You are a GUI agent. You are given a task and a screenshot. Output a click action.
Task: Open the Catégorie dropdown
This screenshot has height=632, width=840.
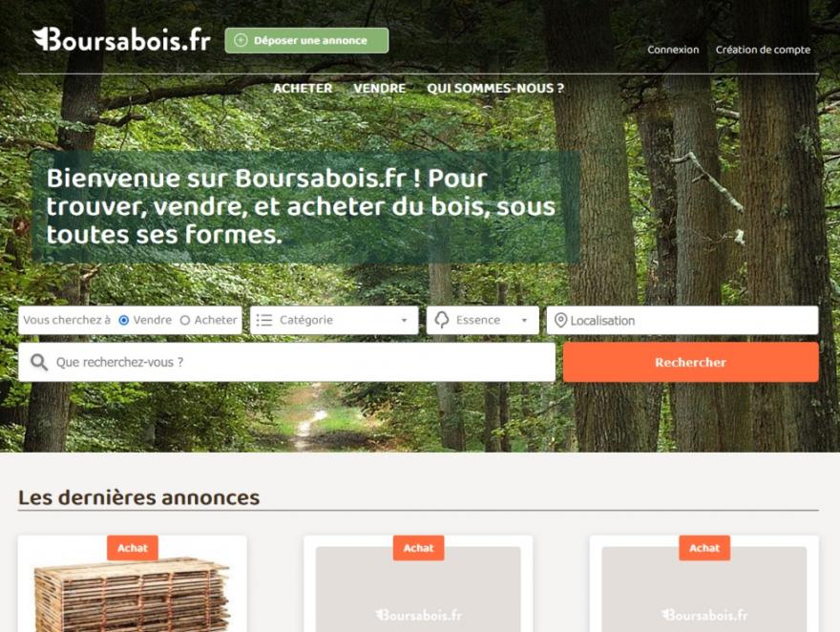coord(334,320)
